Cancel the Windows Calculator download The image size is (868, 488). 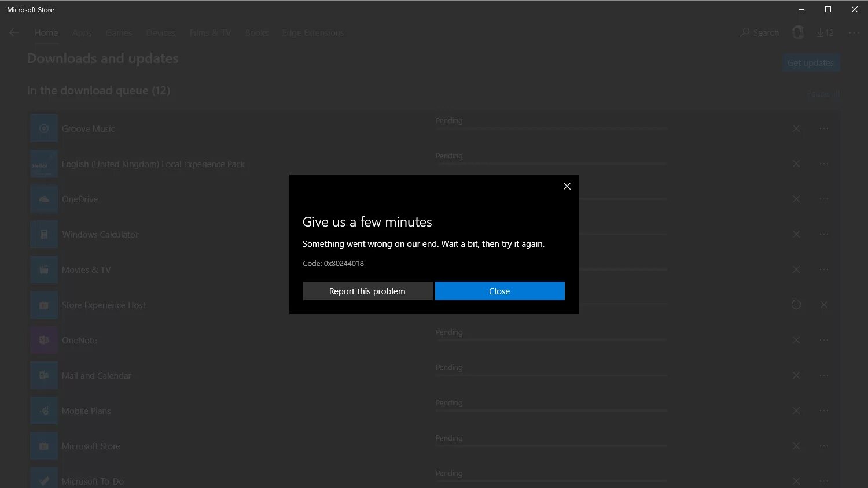click(x=796, y=234)
